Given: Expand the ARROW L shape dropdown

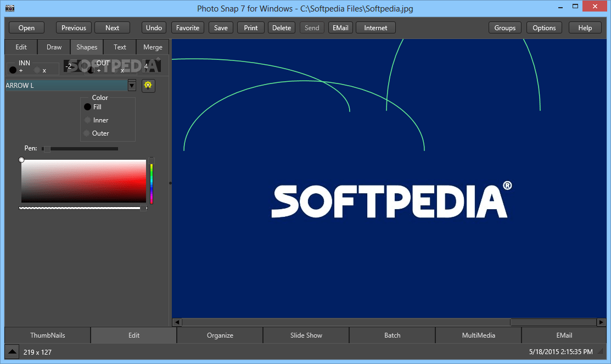Looking at the screenshot, I should pos(132,85).
